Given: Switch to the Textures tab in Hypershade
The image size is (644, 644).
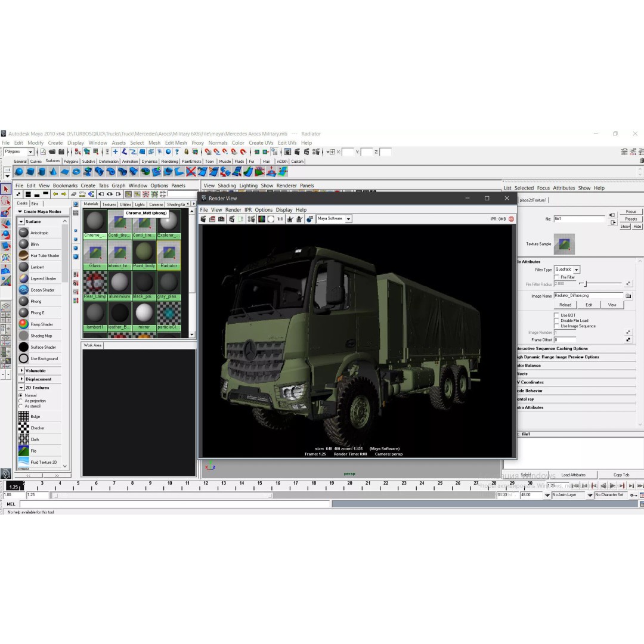Looking at the screenshot, I should pyautogui.click(x=109, y=204).
